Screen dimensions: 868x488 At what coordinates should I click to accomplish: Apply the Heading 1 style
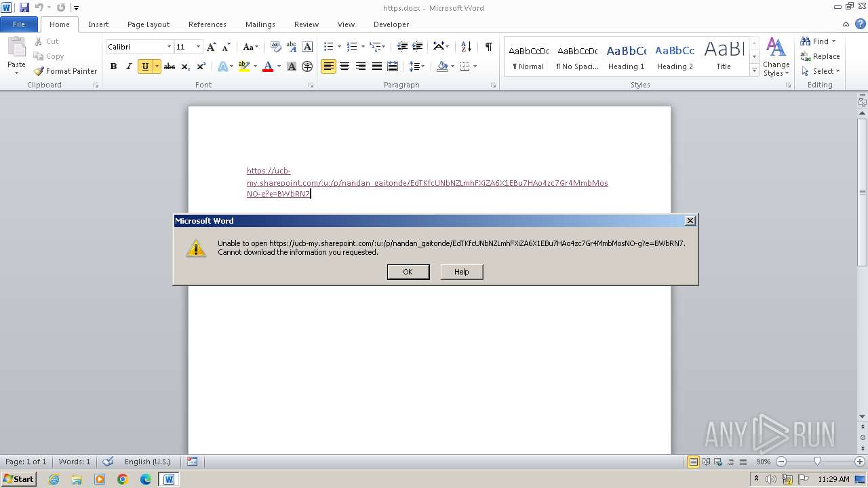click(x=626, y=57)
